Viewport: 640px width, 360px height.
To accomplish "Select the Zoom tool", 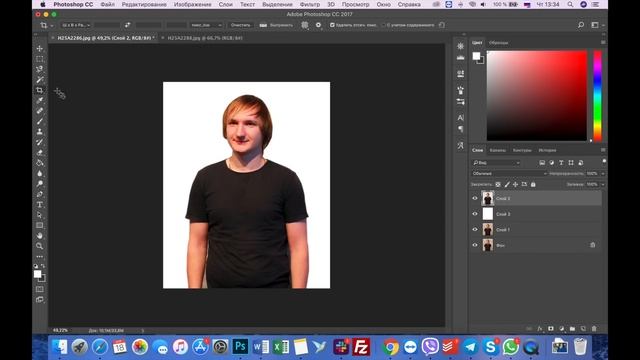I will pos(40,246).
